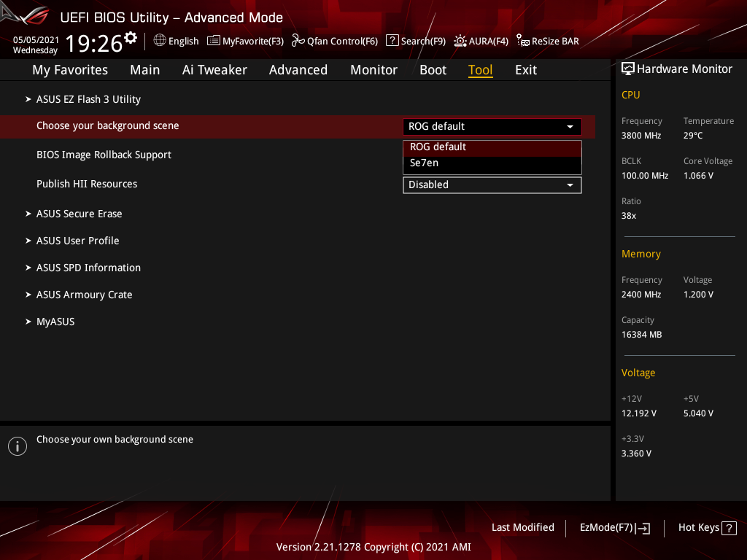Viewport: 747px width, 560px height.
Task: Open the background scene dropdown
Action: pos(492,127)
